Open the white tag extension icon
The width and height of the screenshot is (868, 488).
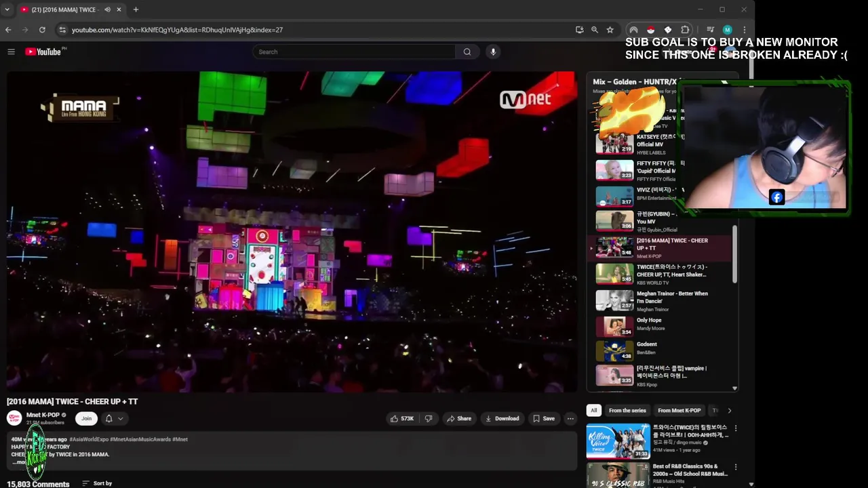click(x=668, y=30)
